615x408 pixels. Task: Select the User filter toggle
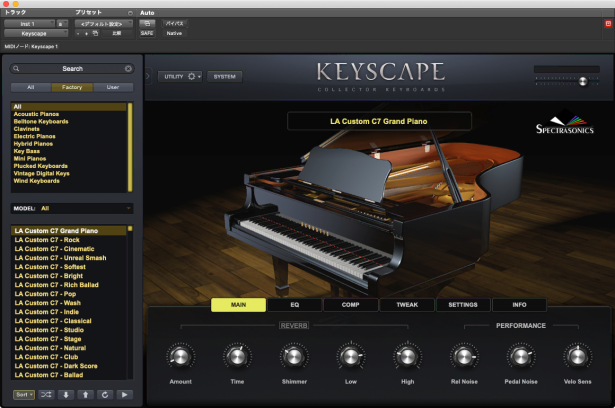coord(112,87)
